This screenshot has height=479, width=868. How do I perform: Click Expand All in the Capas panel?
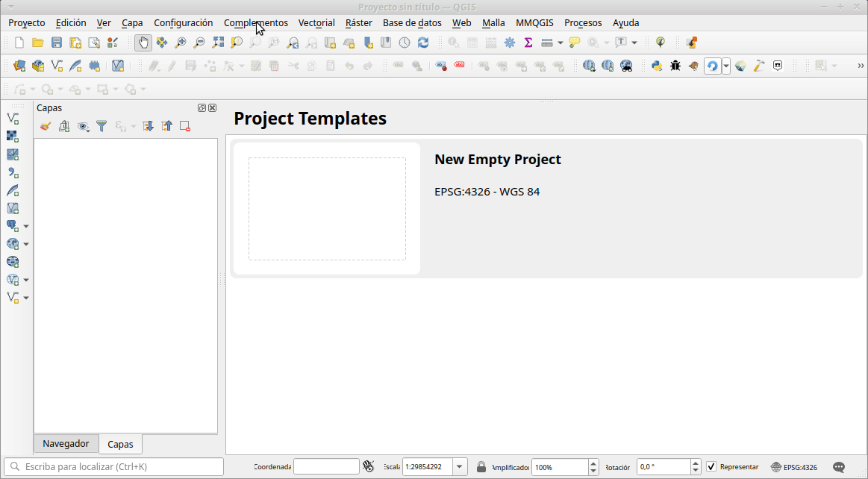coord(148,126)
